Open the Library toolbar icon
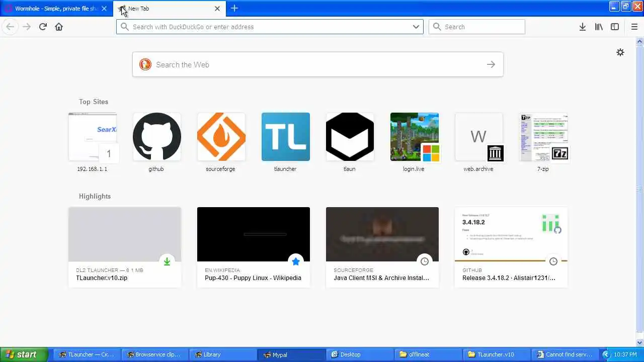 (599, 27)
